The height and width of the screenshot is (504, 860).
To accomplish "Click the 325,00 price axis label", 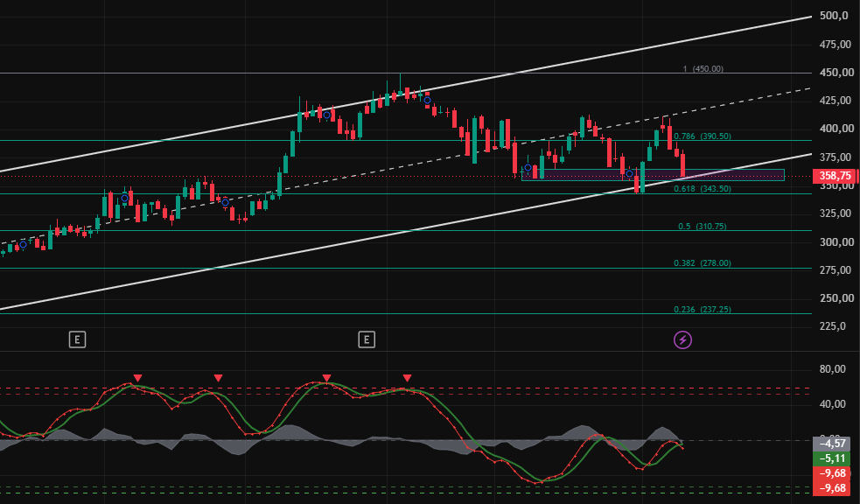I will tap(836, 213).
